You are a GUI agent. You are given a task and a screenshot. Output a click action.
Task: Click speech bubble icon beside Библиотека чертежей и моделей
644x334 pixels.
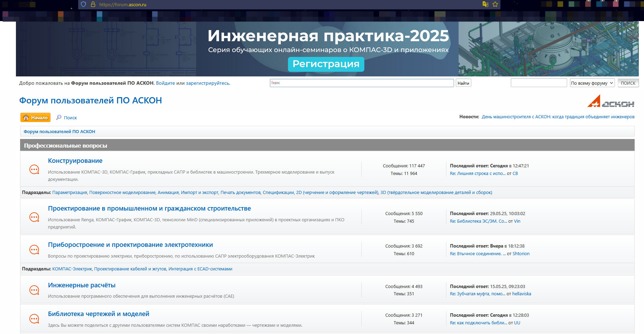[34, 319]
